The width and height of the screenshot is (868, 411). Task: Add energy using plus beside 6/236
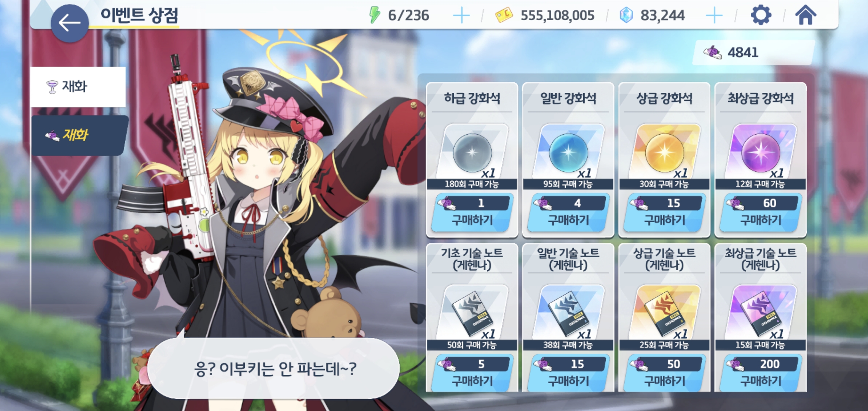(x=461, y=16)
